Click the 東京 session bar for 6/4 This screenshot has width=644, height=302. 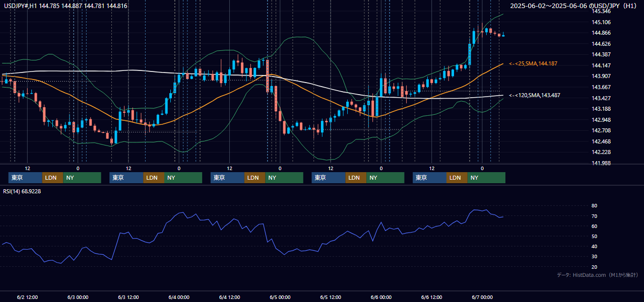[227, 178]
